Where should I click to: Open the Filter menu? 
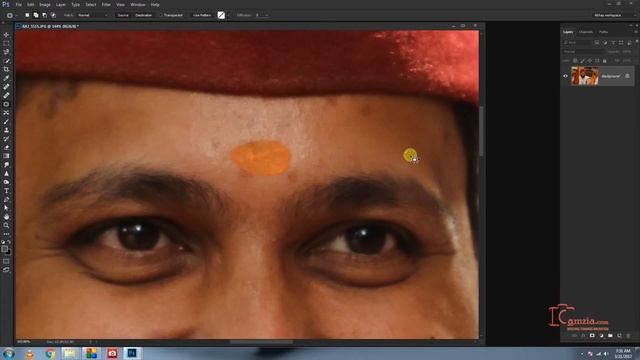pyautogui.click(x=106, y=4)
